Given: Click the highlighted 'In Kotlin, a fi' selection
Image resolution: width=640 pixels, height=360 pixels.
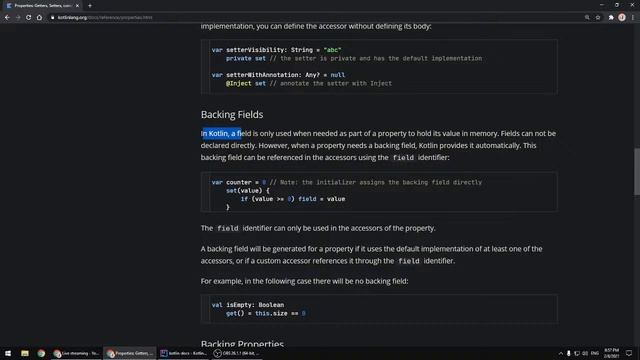Looking at the screenshot, I should click(x=222, y=133).
